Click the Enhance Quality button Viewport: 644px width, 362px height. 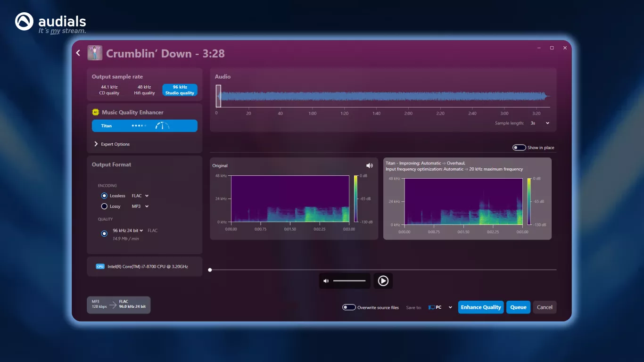[x=480, y=307]
